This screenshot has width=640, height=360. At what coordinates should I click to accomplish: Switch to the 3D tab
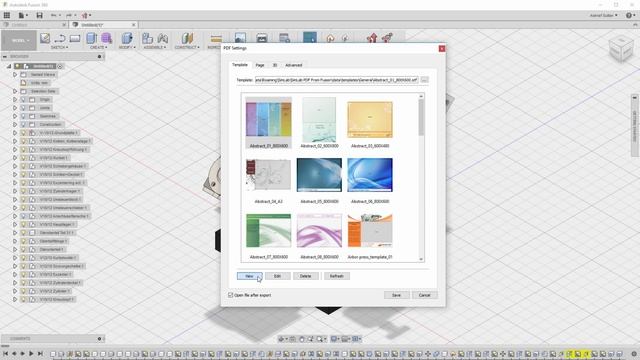[x=275, y=65]
